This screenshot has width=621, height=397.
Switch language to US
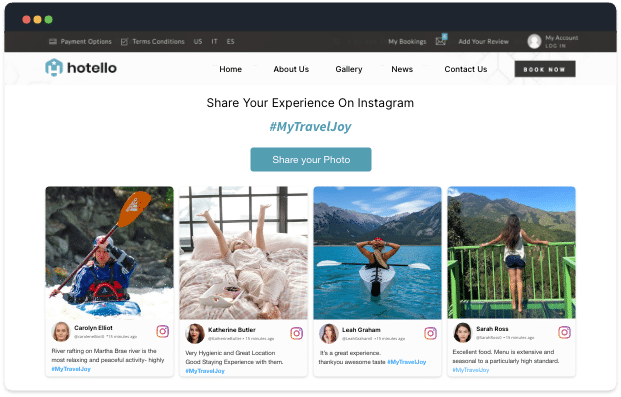click(198, 42)
